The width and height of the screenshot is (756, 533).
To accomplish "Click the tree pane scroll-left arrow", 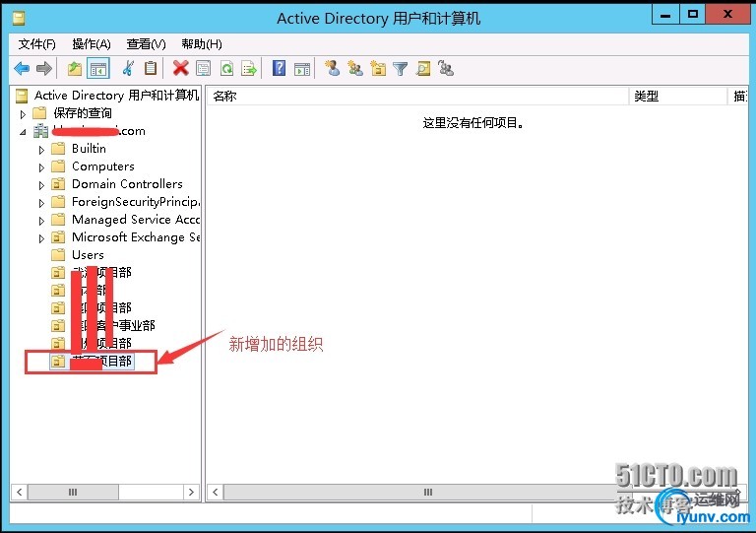I will coord(20,492).
